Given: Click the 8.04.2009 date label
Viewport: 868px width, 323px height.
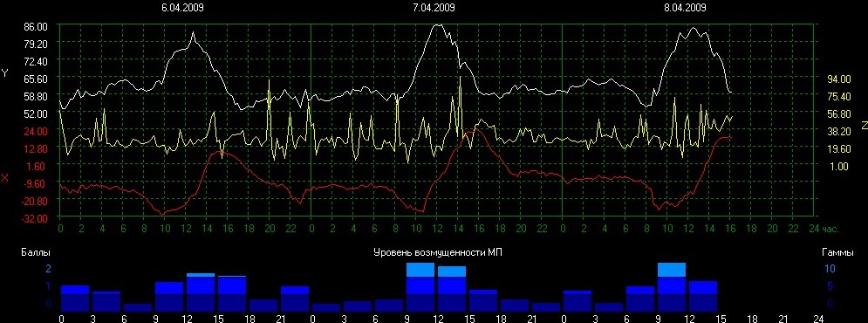Looking at the screenshot, I should point(685,8).
